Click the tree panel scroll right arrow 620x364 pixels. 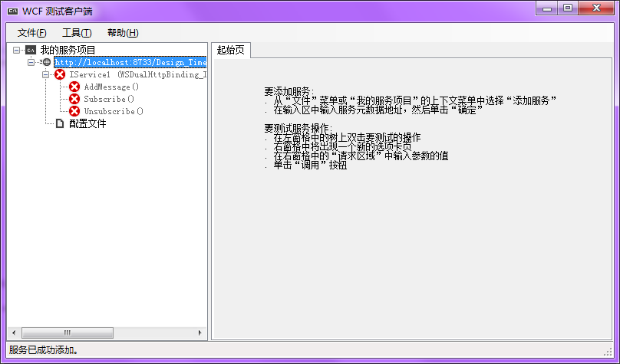(200, 333)
